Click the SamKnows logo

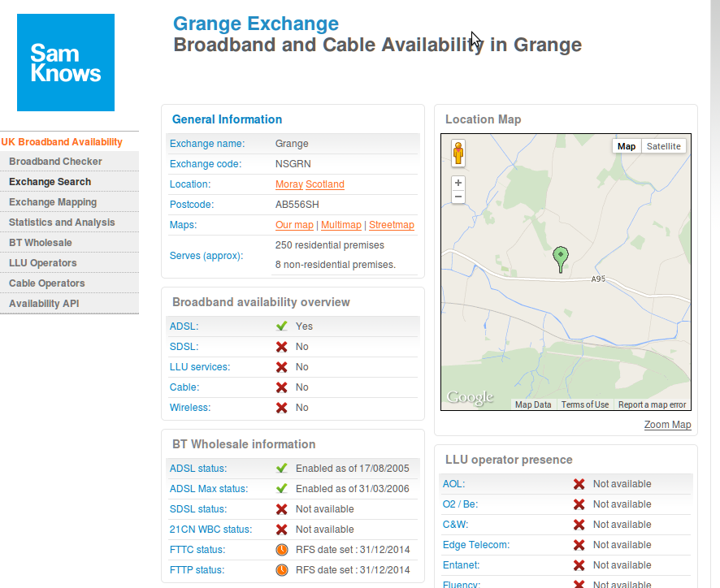(66, 63)
